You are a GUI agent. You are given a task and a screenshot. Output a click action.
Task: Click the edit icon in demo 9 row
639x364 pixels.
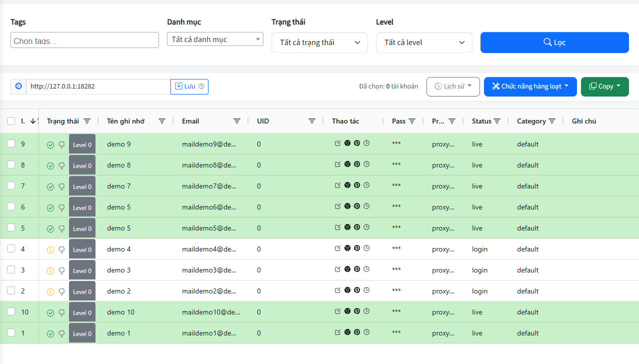click(337, 143)
